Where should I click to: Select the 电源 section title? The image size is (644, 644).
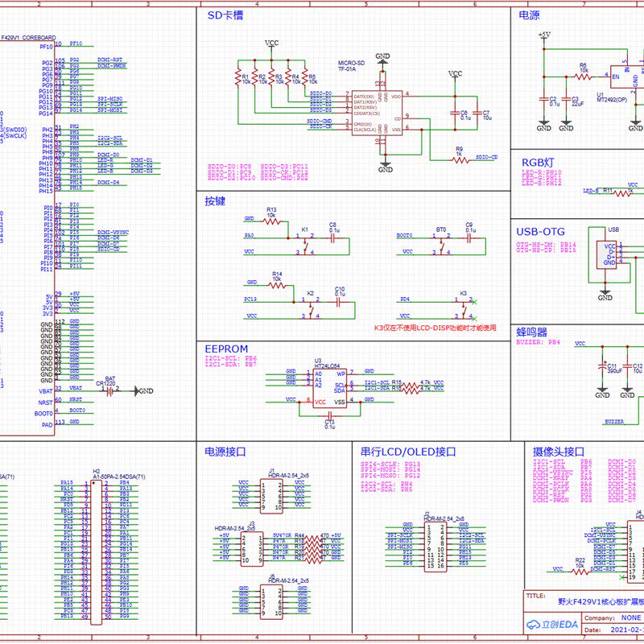[x=529, y=15]
